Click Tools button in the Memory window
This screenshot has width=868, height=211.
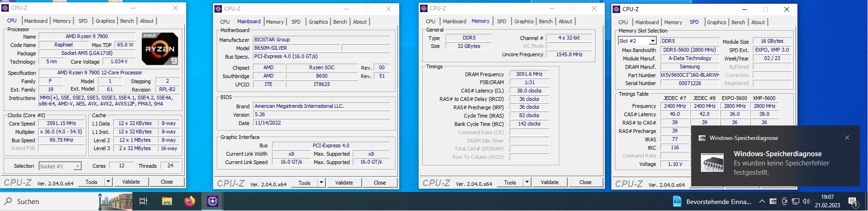tap(510, 182)
